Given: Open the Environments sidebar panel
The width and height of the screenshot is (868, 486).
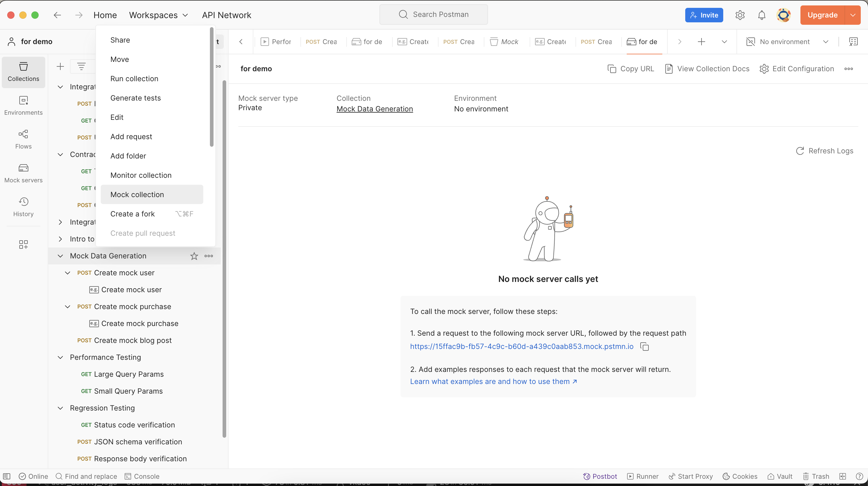Looking at the screenshot, I should tap(23, 106).
